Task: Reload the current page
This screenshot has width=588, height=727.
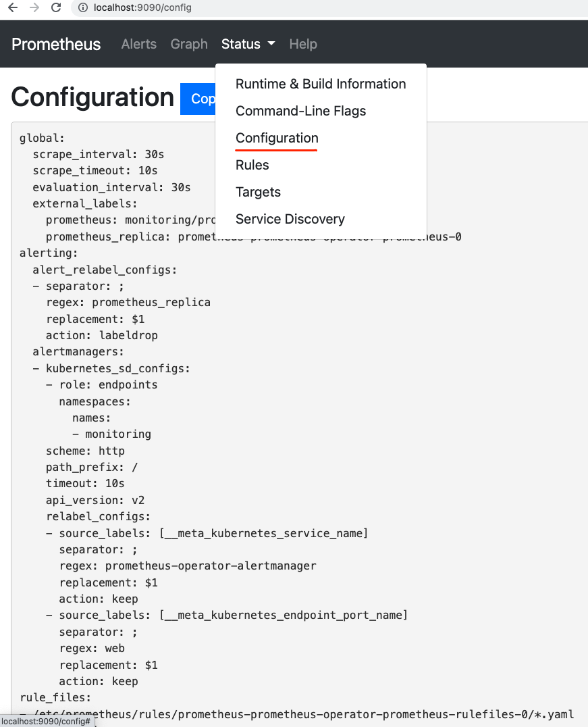Action: click(56, 8)
